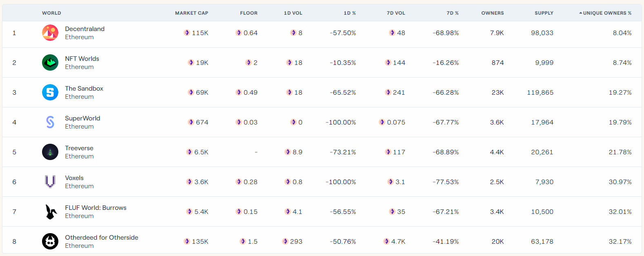Sort table by Floor header
This screenshot has height=256, width=644.
(249, 13)
